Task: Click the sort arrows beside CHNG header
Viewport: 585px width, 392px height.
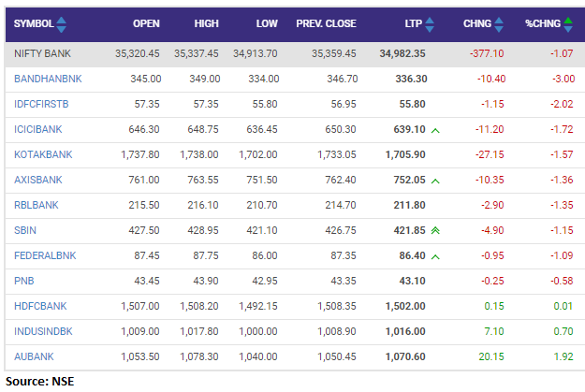Action: pyautogui.click(x=499, y=23)
